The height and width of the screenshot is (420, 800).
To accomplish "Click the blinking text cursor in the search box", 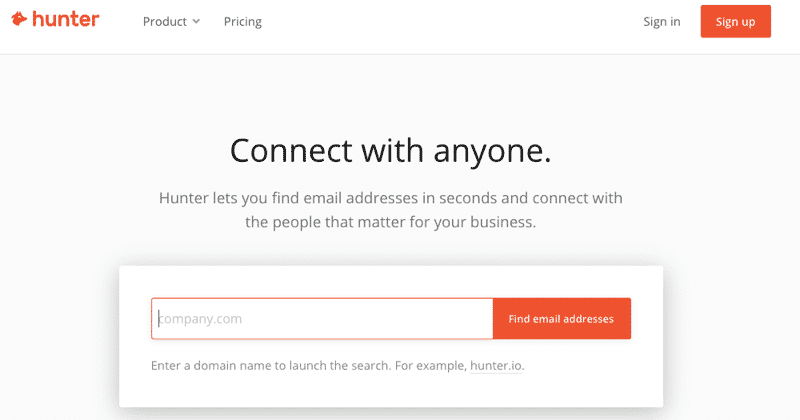I will click(x=158, y=319).
